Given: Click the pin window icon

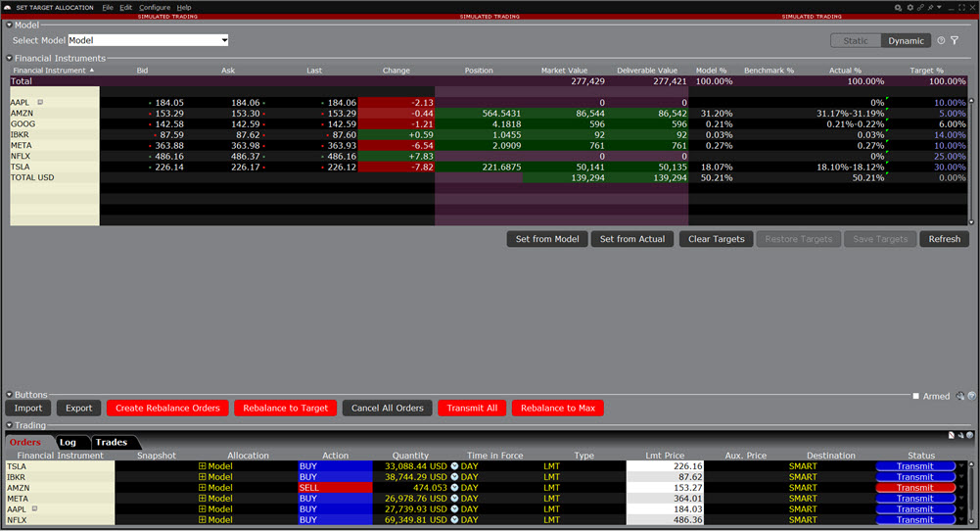Looking at the screenshot, I should (x=931, y=7).
